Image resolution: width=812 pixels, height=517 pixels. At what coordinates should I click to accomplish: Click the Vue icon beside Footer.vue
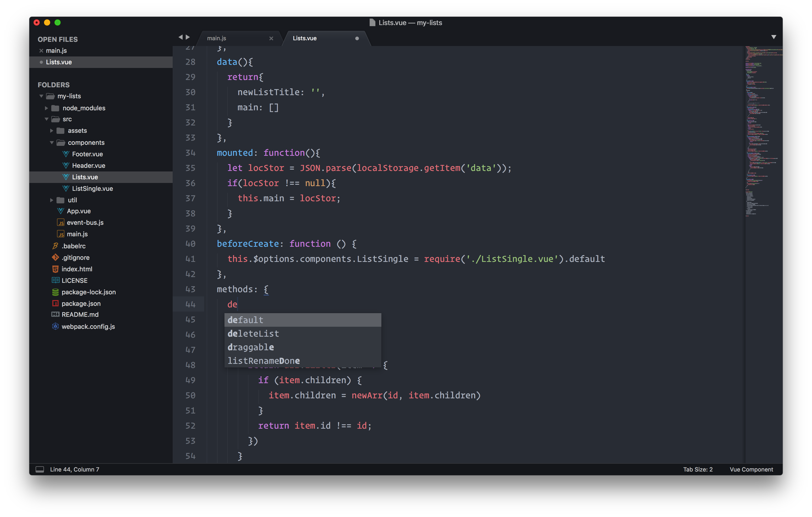coord(66,154)
